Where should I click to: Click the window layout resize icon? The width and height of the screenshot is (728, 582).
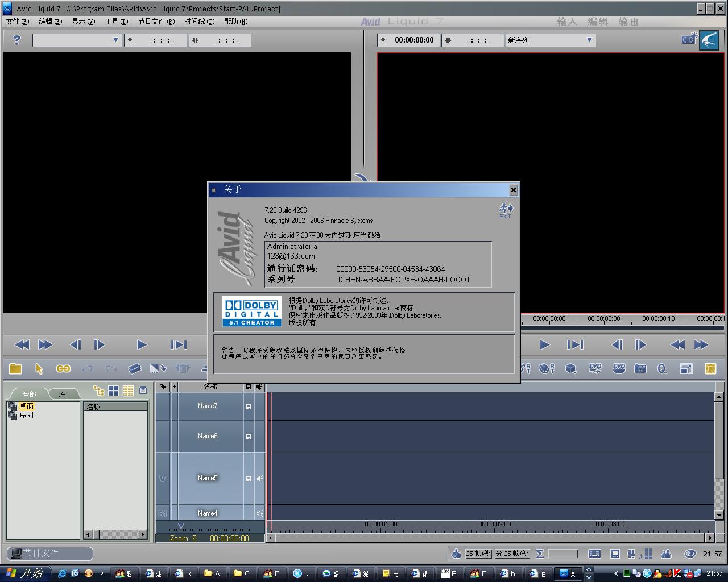point(686,369)
